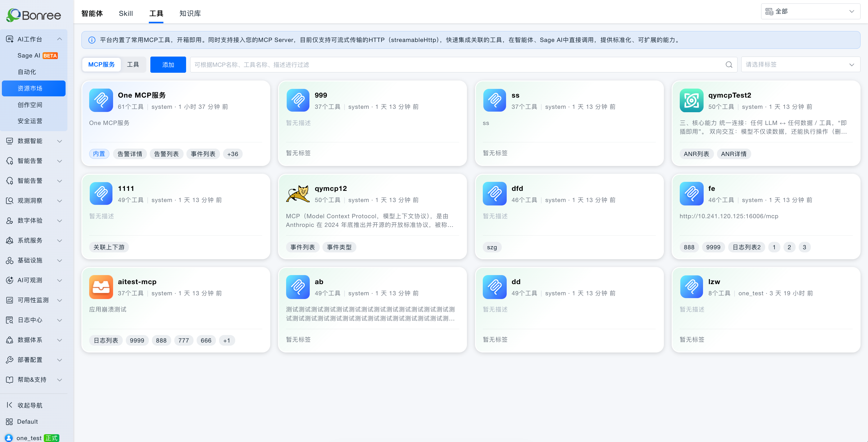The width and height of the screenshot is (868, 442).
Task: Expand the 数据体系 menu
Action: click(60, 340)
